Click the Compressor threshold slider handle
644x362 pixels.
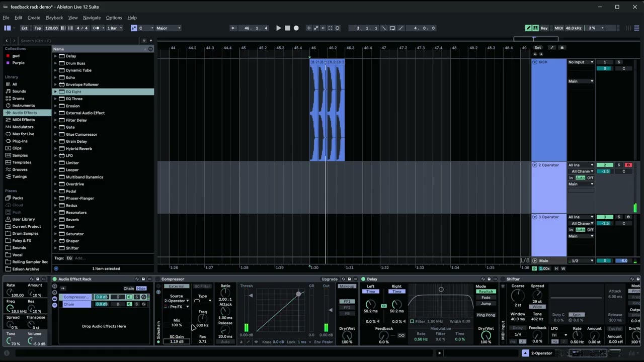tap(251, 295)
